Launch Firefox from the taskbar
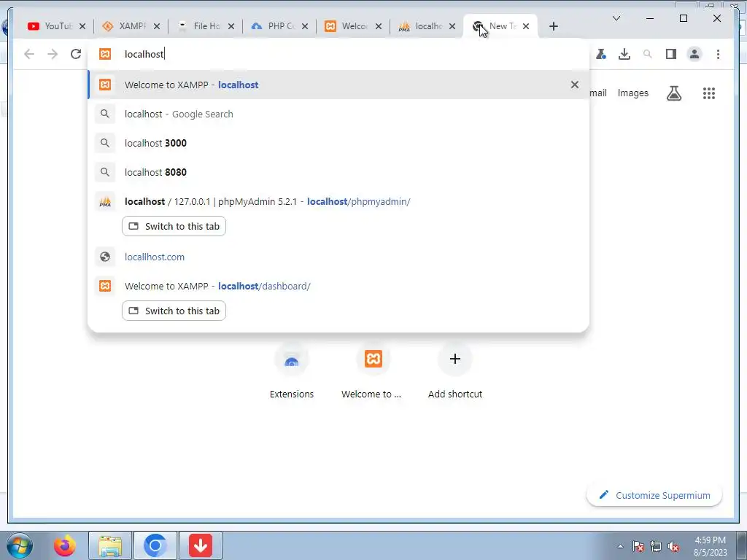The height and width of the screenshot is (560, 747). tap(64, 545)
